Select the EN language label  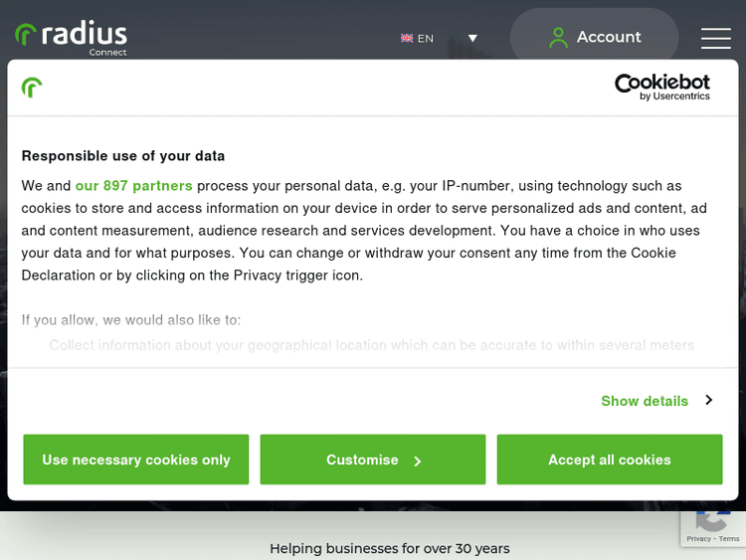point(426,38)
